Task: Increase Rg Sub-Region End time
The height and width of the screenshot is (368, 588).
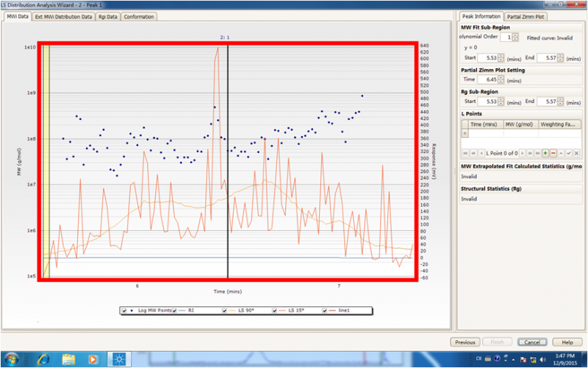Action: 560,99
